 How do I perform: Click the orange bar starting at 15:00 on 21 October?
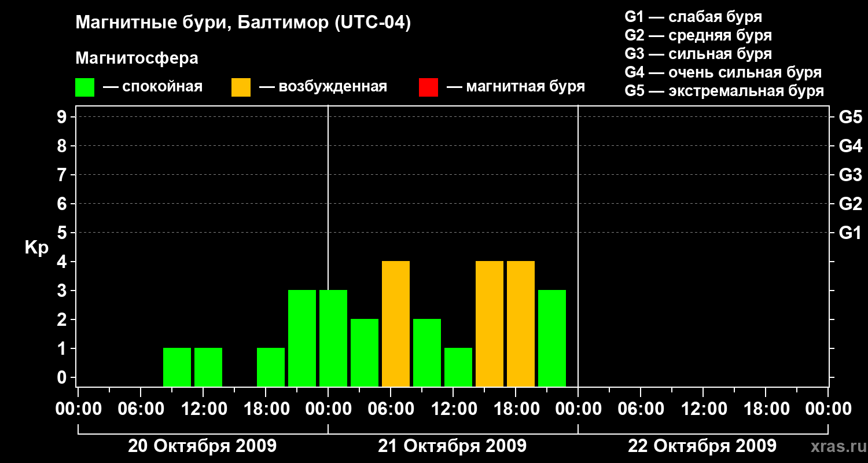[x=490, y=324]
